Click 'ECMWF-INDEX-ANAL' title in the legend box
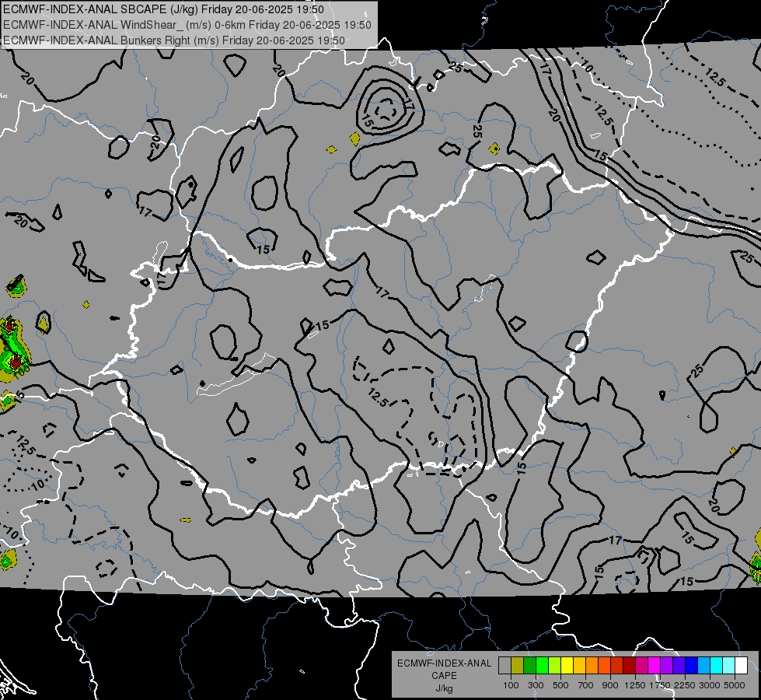 (444, 663)
